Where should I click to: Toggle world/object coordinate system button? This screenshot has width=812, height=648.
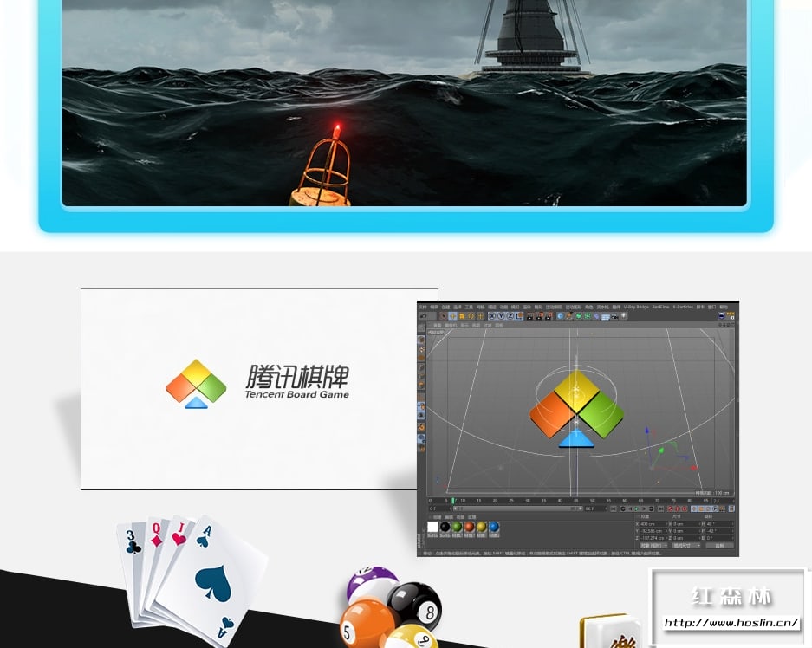point(519,315)
